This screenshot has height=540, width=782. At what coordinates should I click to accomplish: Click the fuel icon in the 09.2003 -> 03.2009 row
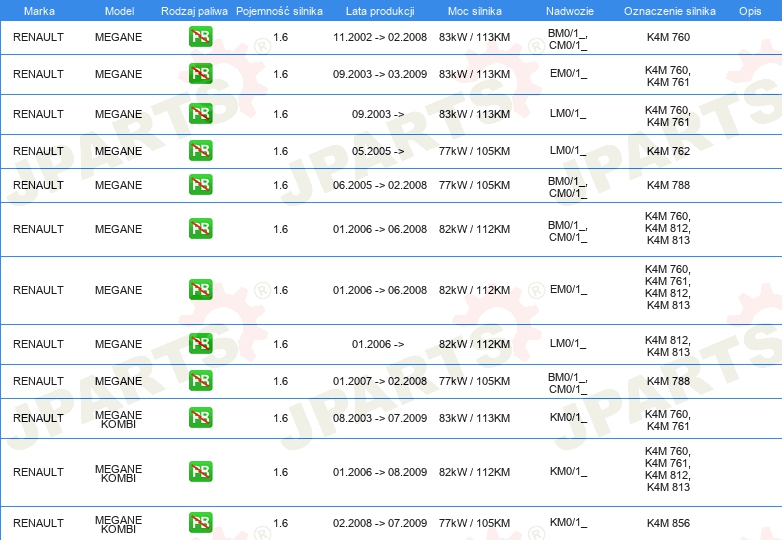(x=200, y=73)
